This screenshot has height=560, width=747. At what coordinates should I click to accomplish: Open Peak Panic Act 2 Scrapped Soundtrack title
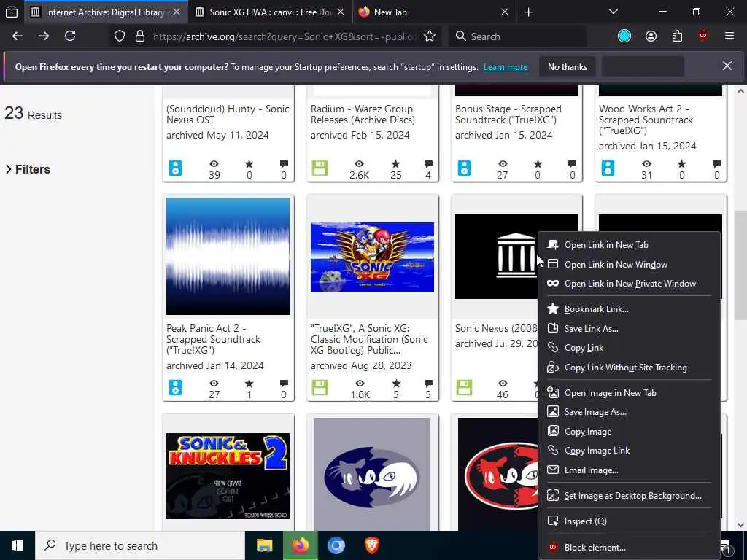[214, 339]
